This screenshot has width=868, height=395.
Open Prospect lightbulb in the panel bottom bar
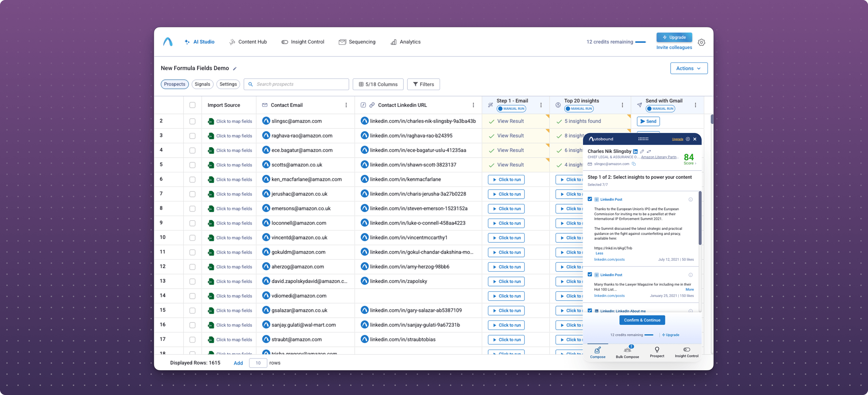(657, 352)
